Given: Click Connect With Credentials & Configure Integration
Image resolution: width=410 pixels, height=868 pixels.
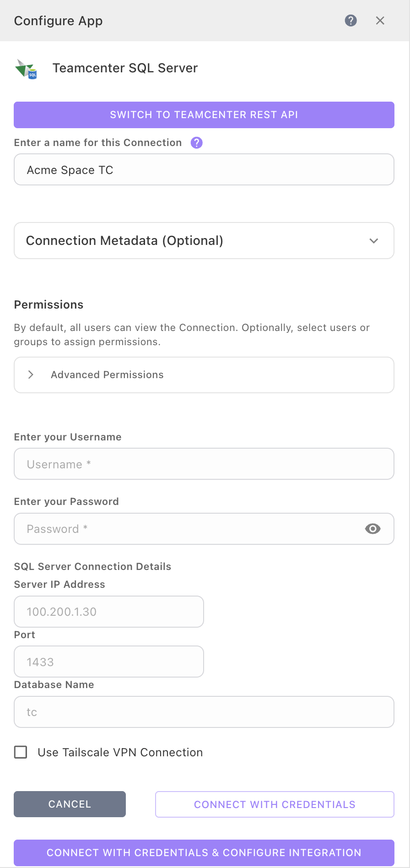Looking at the screenshot, I should [x=204, y=852].
